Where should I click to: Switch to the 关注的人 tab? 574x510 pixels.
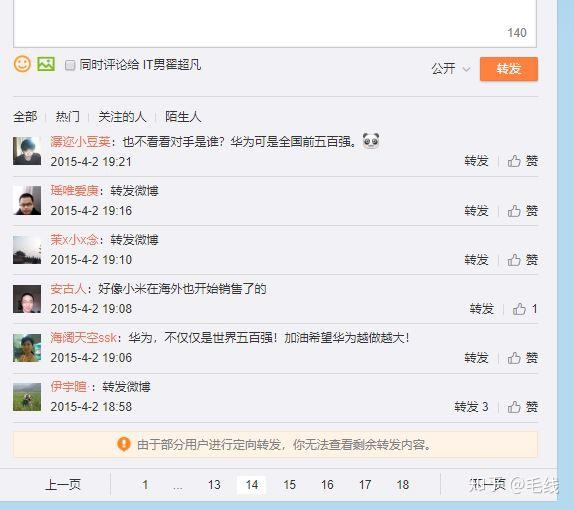122,116
